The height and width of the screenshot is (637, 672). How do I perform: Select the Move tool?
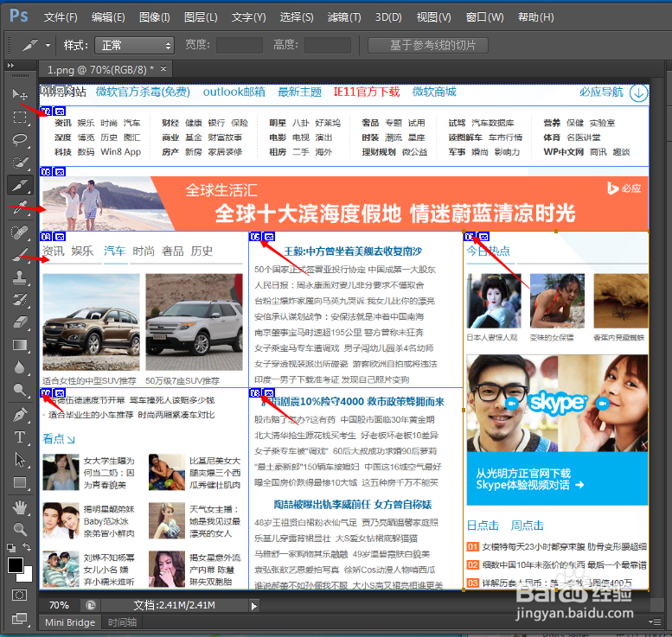coord(20,94)
